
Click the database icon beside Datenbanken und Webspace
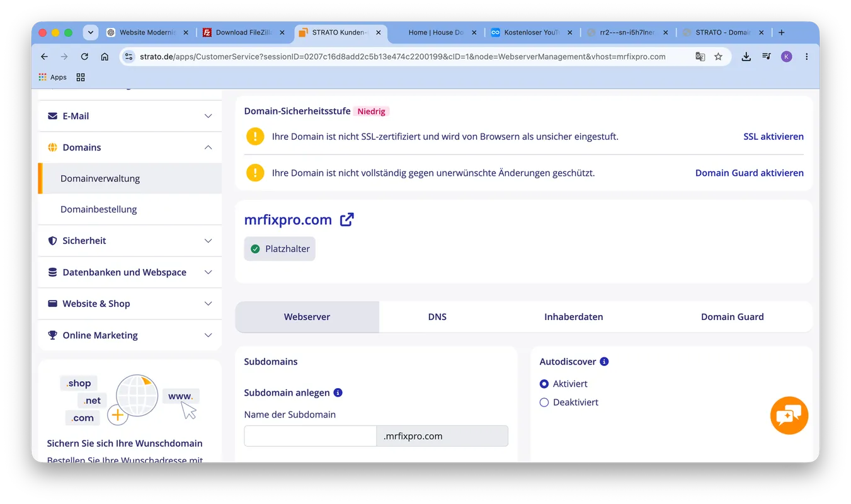click(53, 272)
